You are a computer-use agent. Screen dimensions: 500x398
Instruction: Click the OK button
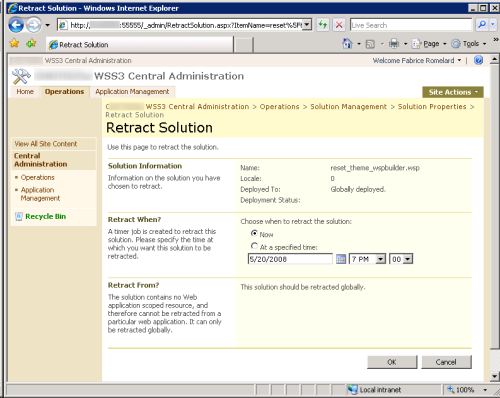coord(392,362)
